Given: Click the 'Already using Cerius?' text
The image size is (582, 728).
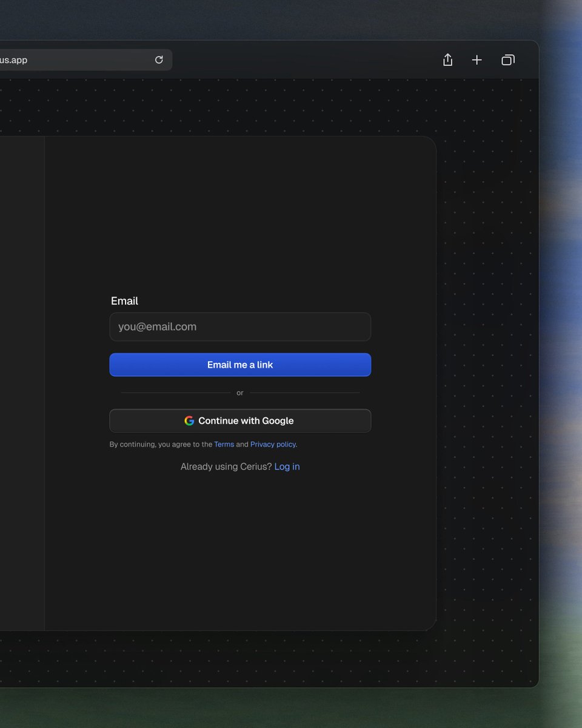Looking at the screenshot, I should 226,467.
